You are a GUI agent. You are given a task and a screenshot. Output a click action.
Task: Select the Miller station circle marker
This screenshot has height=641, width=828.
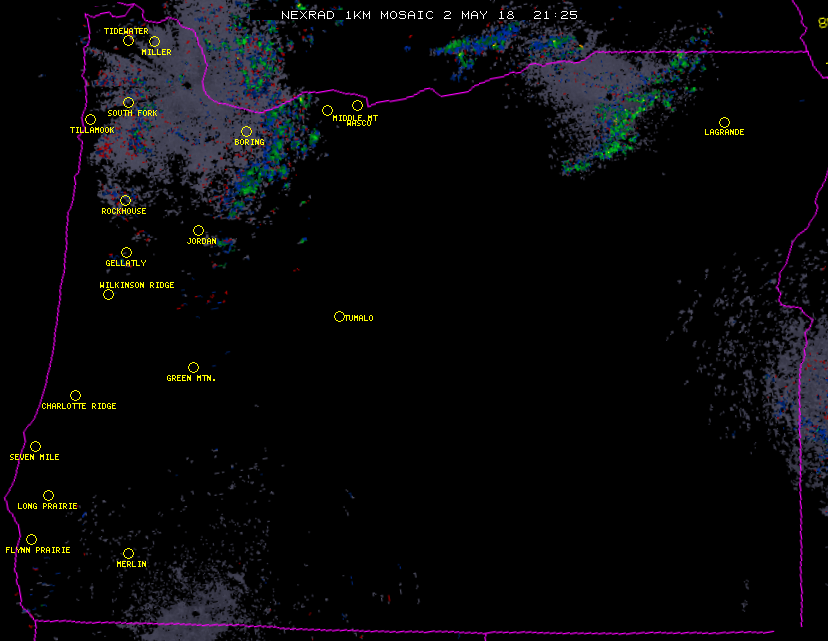coord(154,42)
